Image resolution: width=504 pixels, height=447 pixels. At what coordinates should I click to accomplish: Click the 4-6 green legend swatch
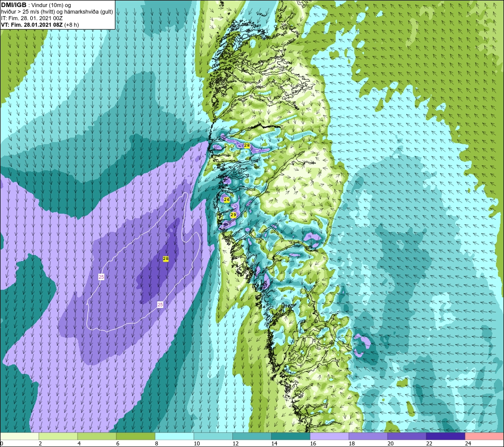tap(97, 436)
